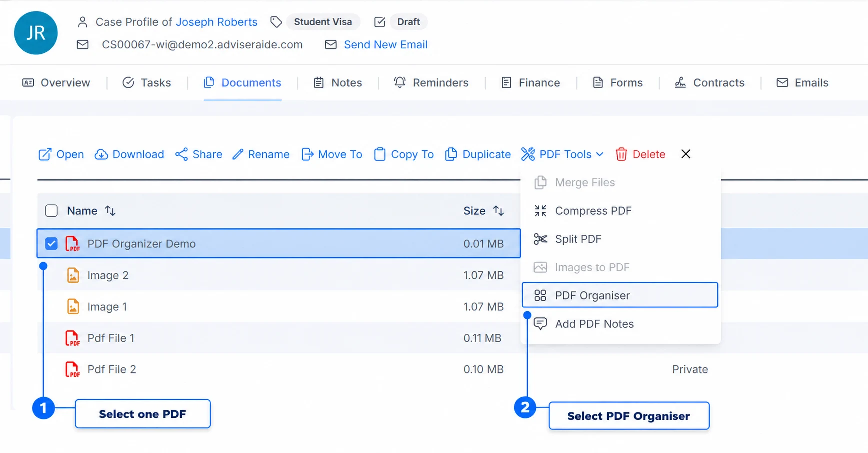Switch to the Emails tab
Viewport: 868px width, 453px height.
(802, 83)
